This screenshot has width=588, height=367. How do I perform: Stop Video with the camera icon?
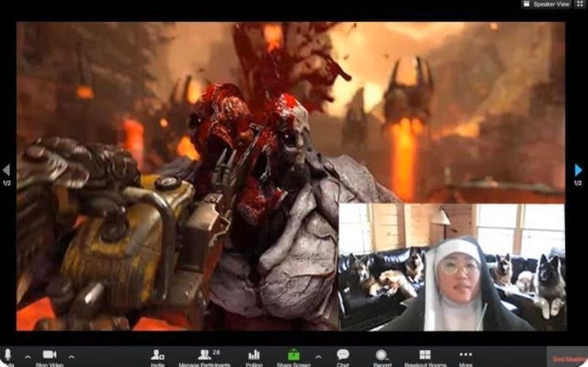pos(50,355)
